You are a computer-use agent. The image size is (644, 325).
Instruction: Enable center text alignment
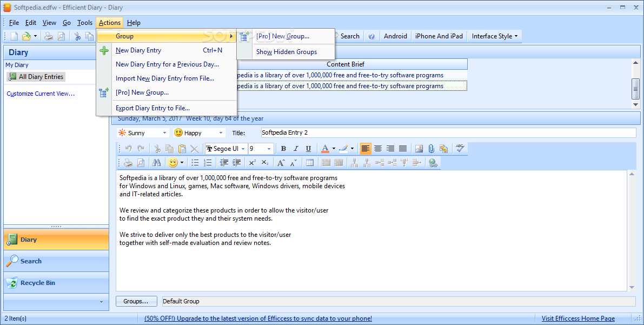point(378,149)
